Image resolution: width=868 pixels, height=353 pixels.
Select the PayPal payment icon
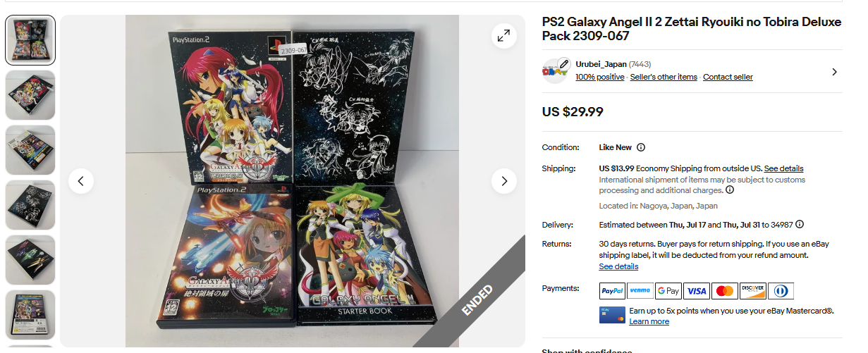pos(612,291)
